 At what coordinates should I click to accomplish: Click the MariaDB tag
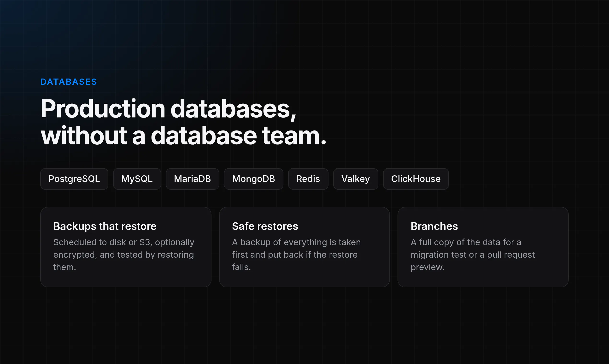click(192, 179)
